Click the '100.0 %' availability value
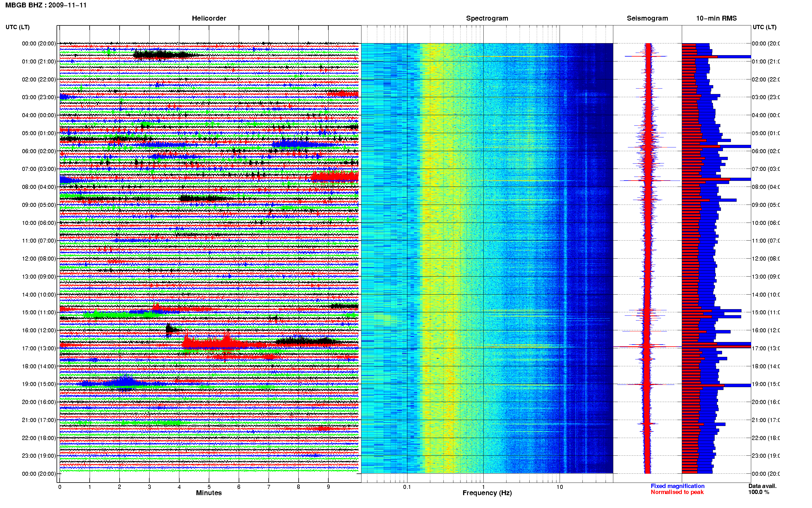This screenshot has width=812, height=508. 758,492
